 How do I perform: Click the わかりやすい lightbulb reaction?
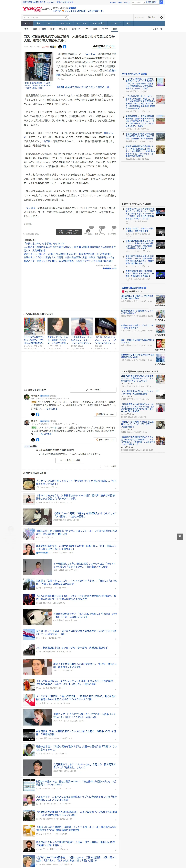point(100,230)
